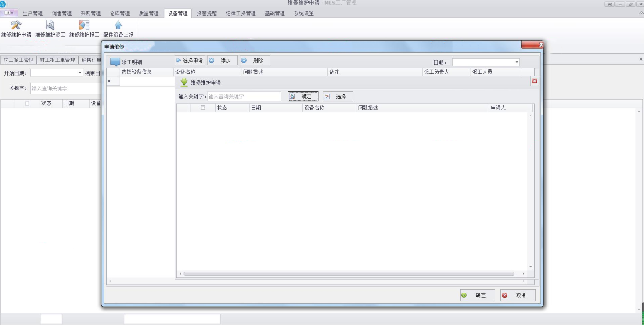Open the 系统设置 ribbon tab
This screenshot has height=325, width=644.
pyautogui.click(x=304, y=14)
